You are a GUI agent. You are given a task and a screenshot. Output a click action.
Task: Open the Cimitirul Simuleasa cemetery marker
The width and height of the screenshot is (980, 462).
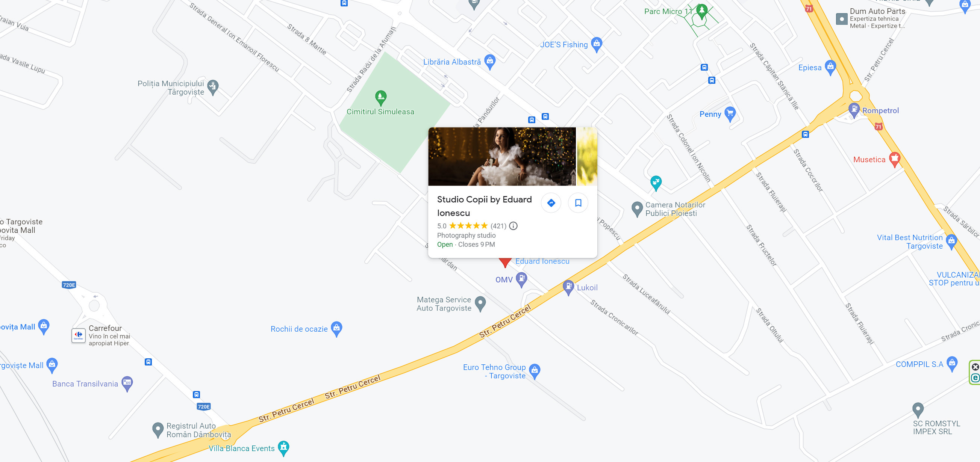click(380, 98)
